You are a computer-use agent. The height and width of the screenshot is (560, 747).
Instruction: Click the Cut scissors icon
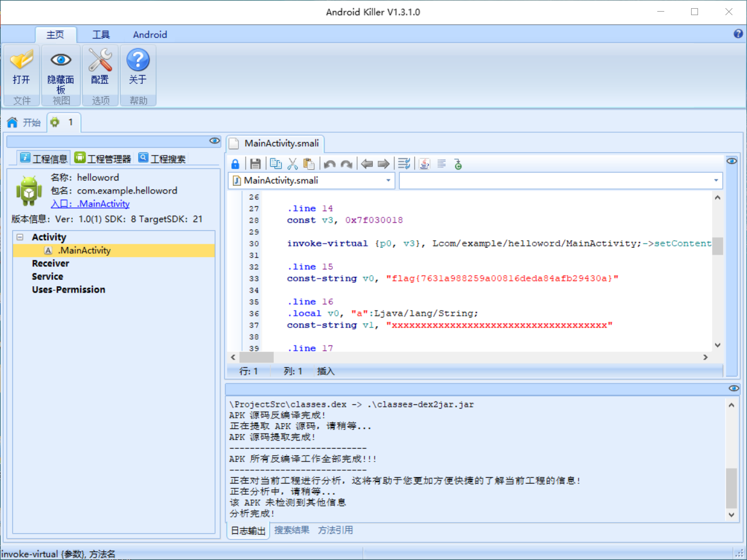(293, 164)
